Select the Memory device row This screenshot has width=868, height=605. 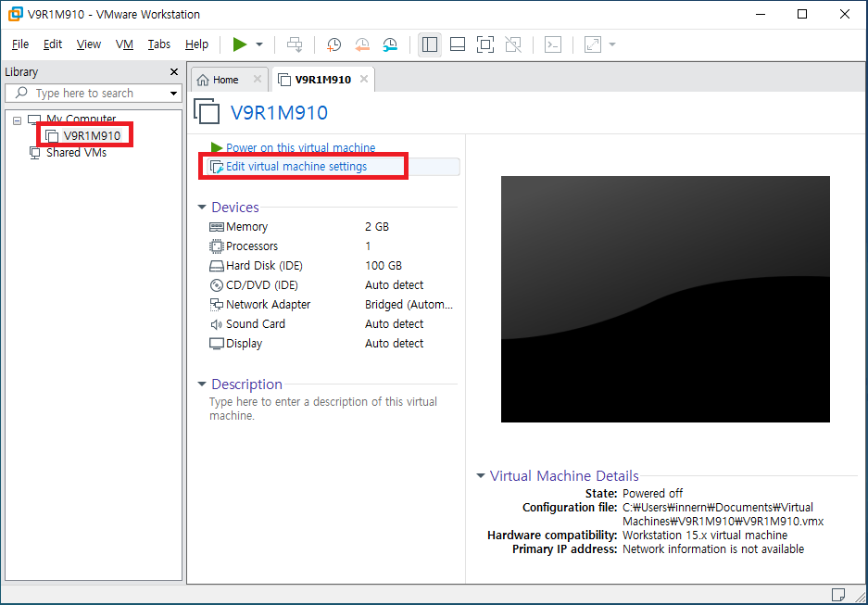pos(333,227)
